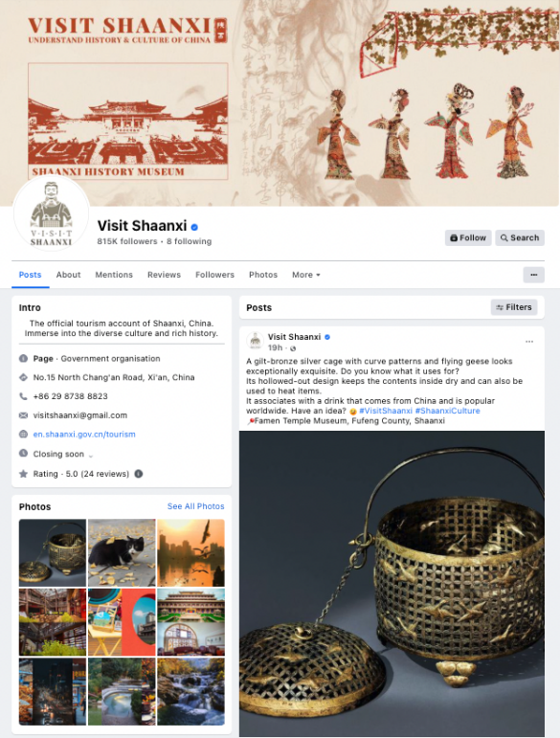The image size is (560, 738).
Task: Open the post's three-dot options menu
Action: click(x=529, y=342)
